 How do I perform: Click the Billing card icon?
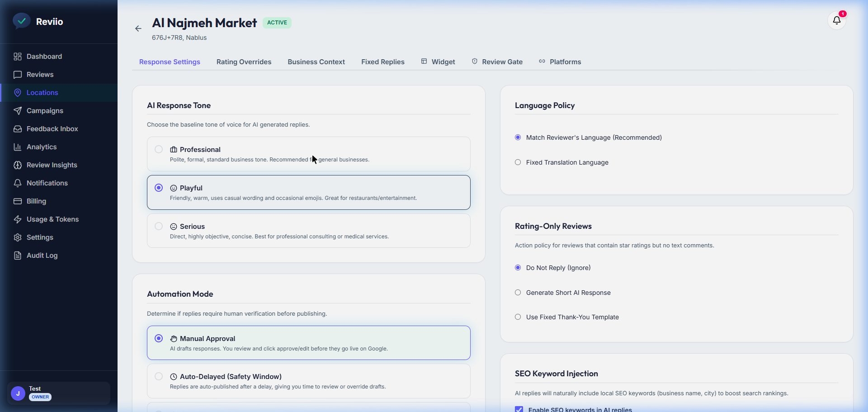click(x=18, y=201)
